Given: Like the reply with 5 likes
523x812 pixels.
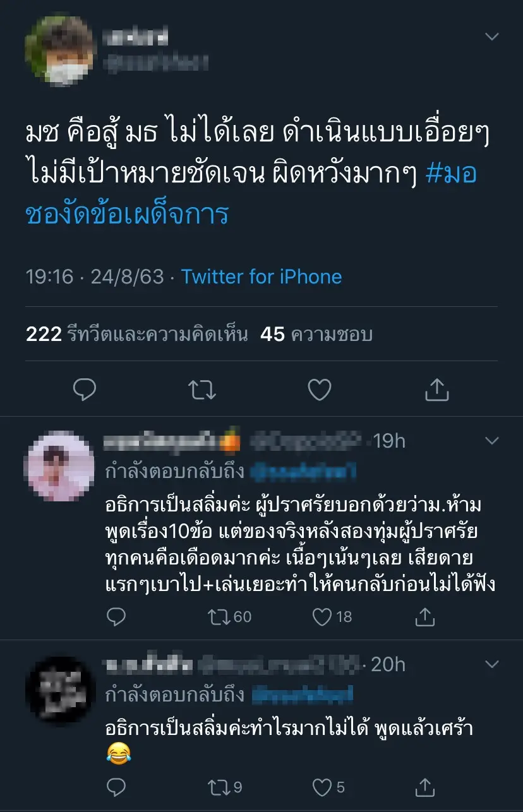Looking at the screenshot, I should point(323,787).
